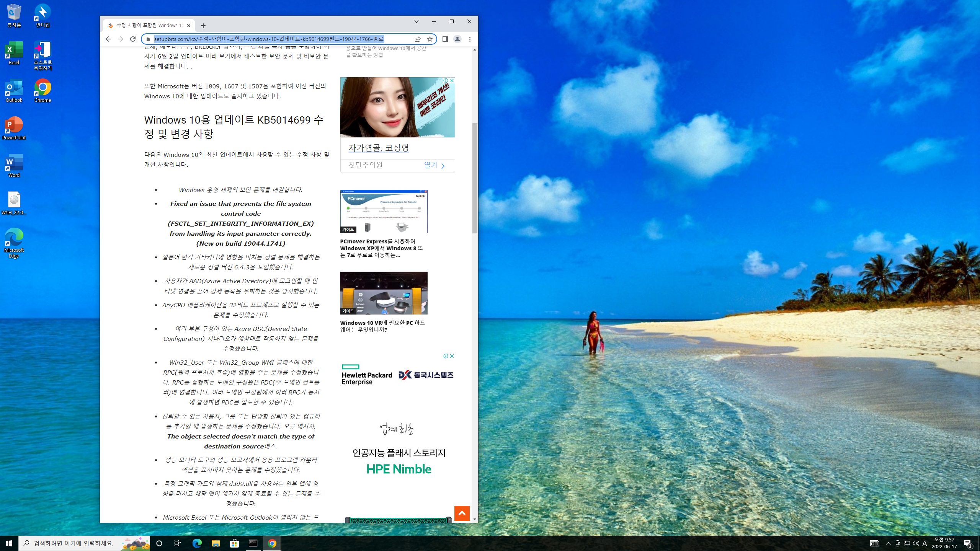Open the tab search dropdown arrow
This screenshot has height=551, width=980.
(416, 21)
